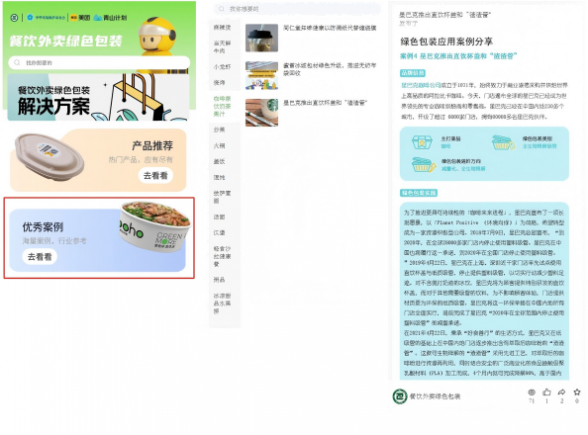The width and height of the screenshot is (588, 435).
Task: Click the article title at top of detail page
Action: pyautogui.click(x=445, y=15)
